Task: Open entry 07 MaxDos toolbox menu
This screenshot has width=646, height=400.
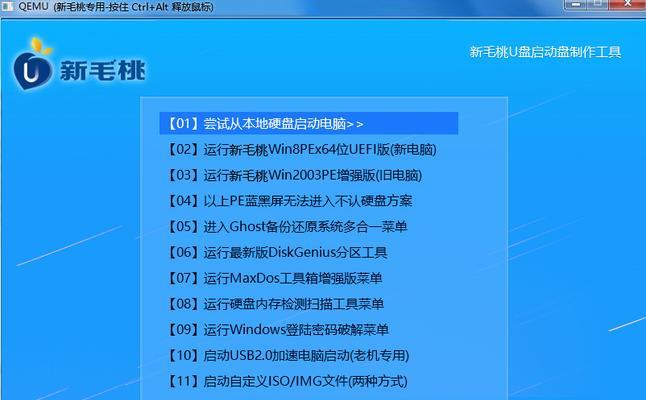Action: click(274, 278)
